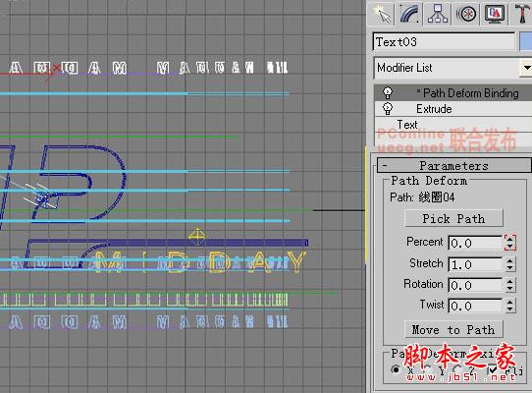Screen dimensions: 532x393
Task: Select the Text base object in stack
Action: [453, 125]
